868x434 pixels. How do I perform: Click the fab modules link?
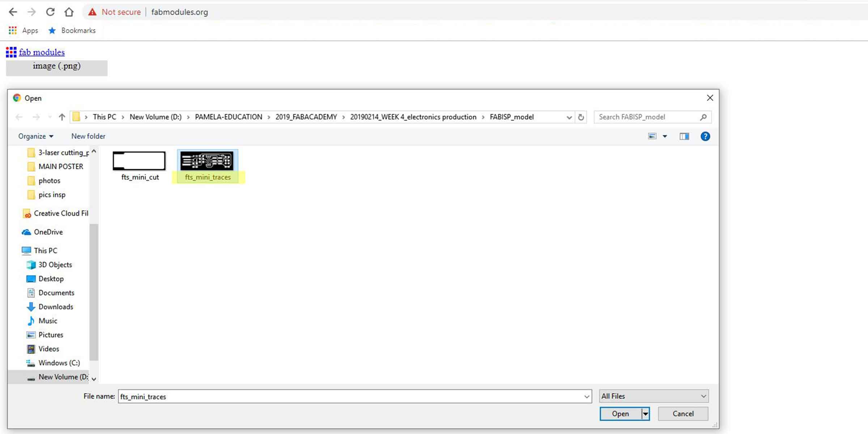click(42, 52)
